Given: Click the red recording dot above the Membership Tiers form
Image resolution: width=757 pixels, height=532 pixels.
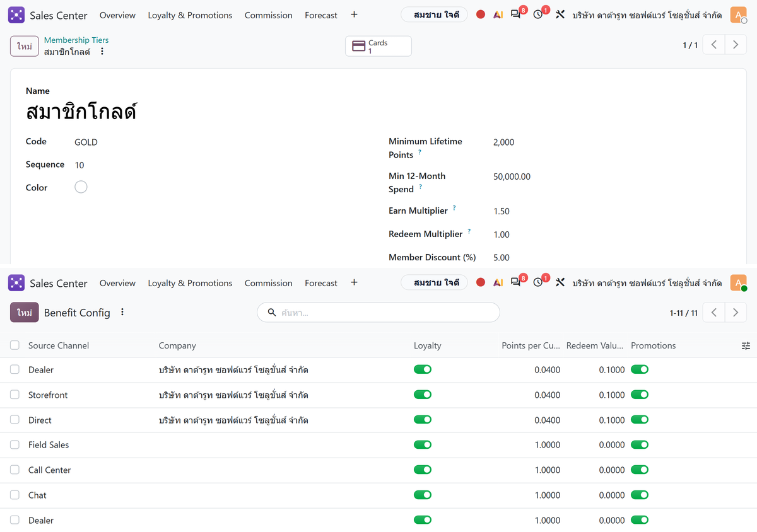Looking at the screenshot, I should pyautogui.click(x=481, y=14).
